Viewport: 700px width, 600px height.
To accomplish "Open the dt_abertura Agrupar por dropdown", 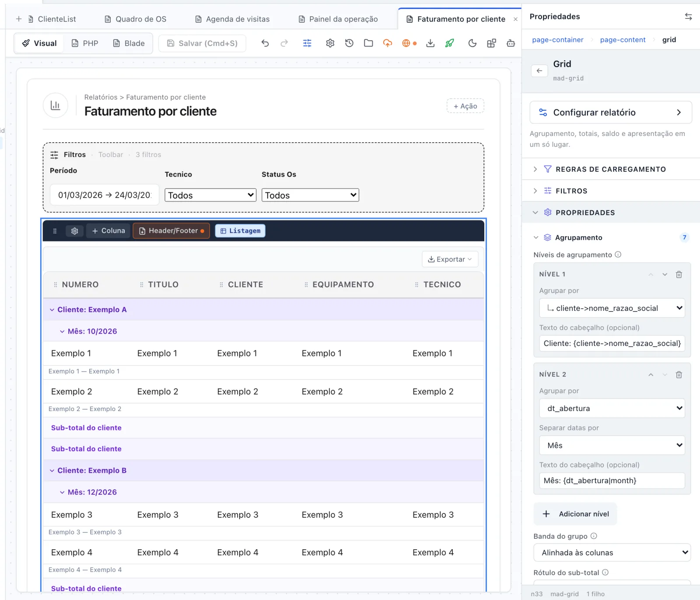I will click(612, 408).
